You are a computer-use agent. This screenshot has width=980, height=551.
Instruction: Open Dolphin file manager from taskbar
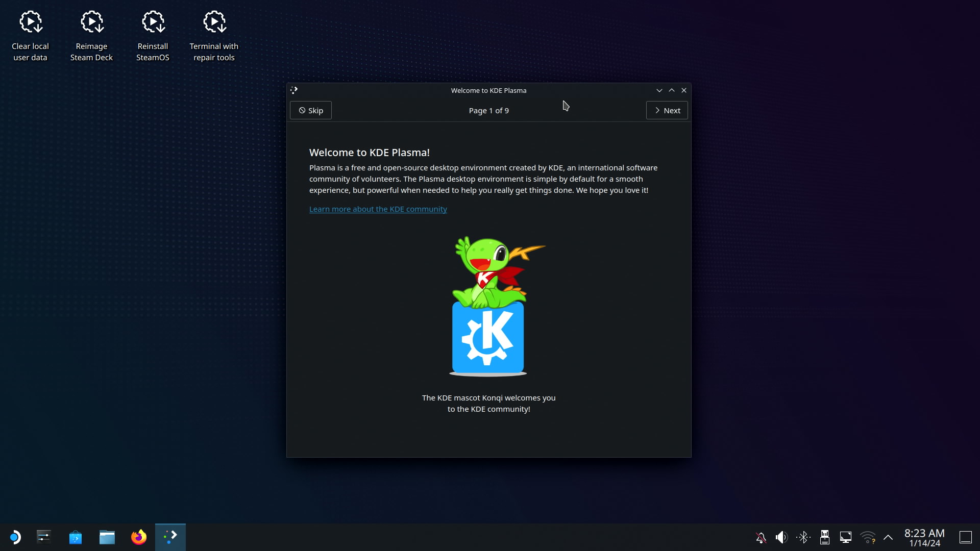tap(107, 537)
